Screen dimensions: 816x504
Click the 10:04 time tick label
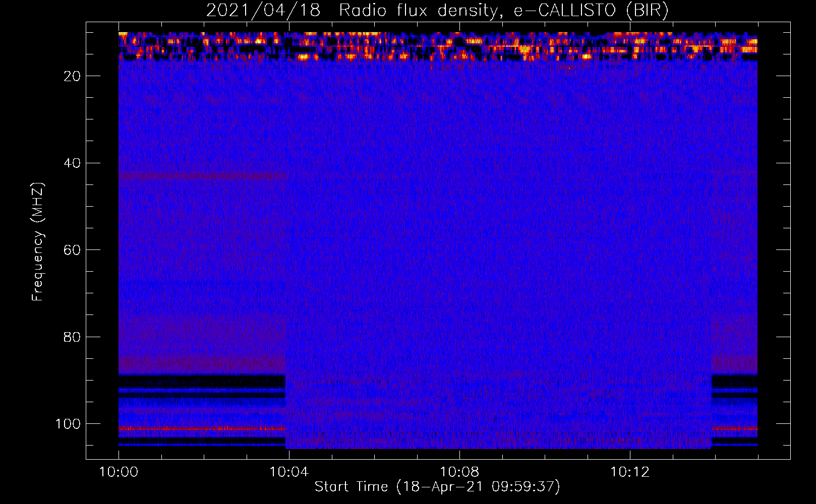coord(289,472)
